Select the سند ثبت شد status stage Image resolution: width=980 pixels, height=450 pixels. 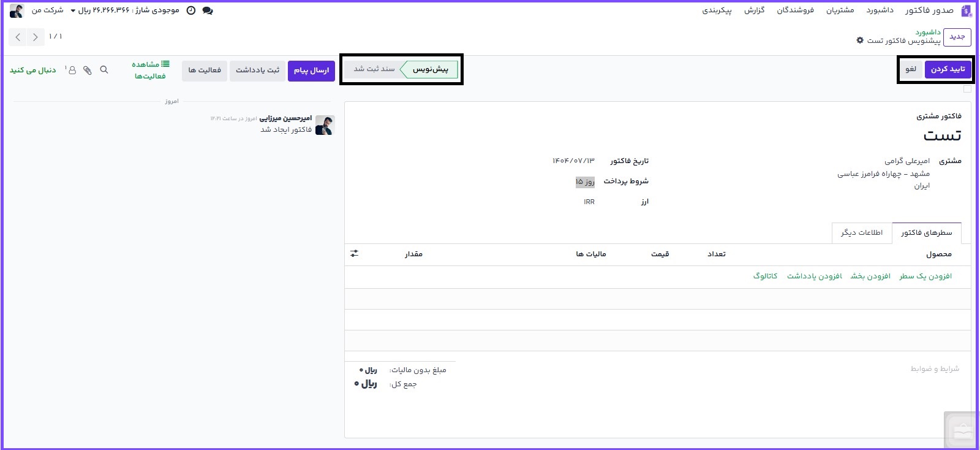pyautogui.click(x=374, y=69)
